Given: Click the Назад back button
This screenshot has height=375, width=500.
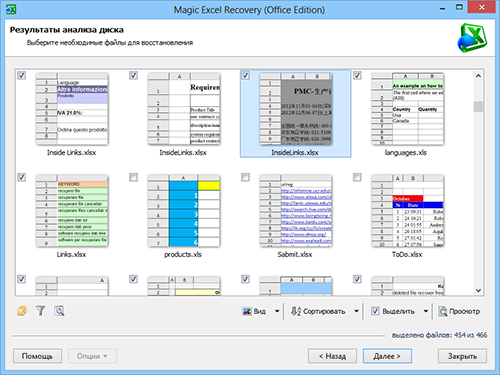Looking at the screenshot, I should tap(332, 356).
